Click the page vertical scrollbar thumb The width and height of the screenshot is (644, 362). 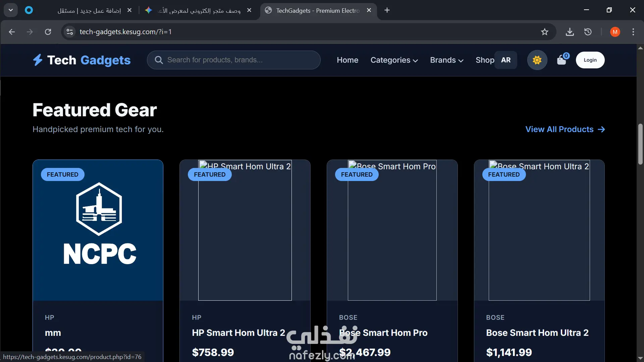point(640,144)
